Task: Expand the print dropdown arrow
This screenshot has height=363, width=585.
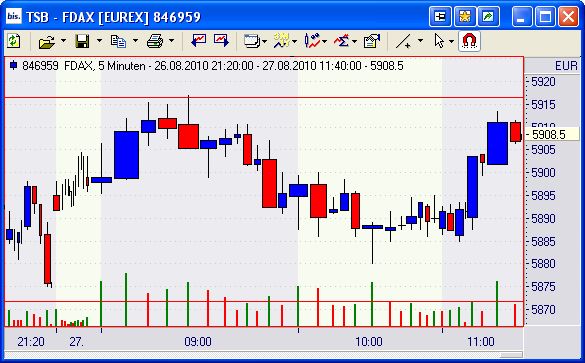Action: (x=171, y=40)
